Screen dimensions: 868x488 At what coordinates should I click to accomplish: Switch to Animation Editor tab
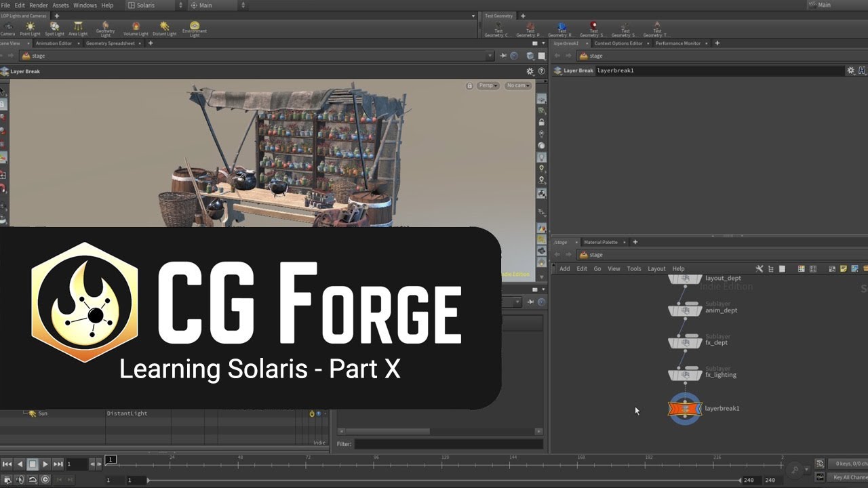(x=54, y=43)
